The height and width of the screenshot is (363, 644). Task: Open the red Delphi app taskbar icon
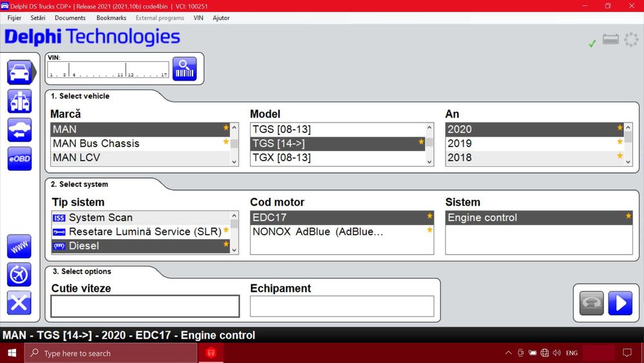211,353
